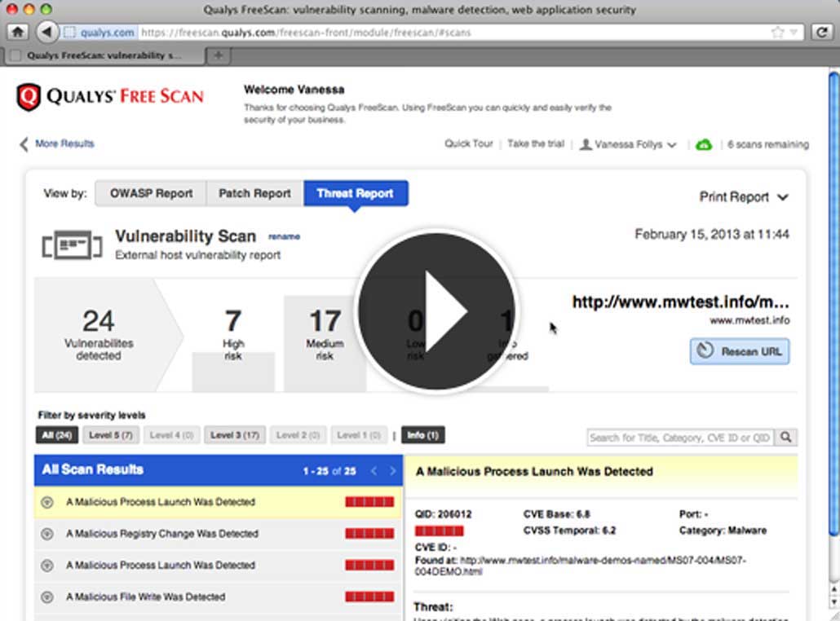This screenshot has height=621, width=840.
Task: Click the Malicious Registry Change red severity bar
Action: (369, 534)
